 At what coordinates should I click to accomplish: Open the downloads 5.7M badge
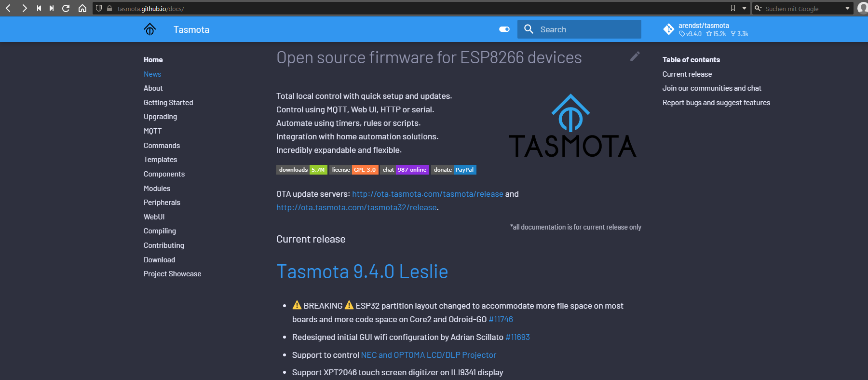(x=302, y=170)
